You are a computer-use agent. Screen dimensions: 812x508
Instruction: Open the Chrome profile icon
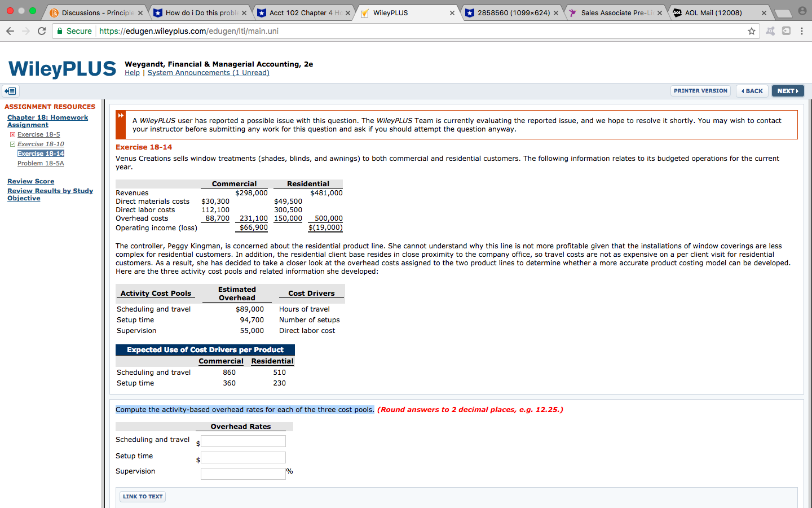(x=802, y=11)
